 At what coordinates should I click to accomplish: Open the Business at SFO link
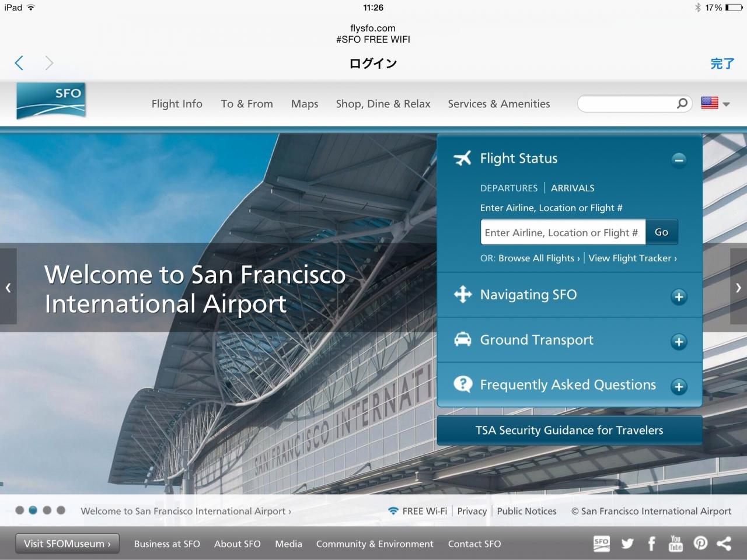point(167,544)
